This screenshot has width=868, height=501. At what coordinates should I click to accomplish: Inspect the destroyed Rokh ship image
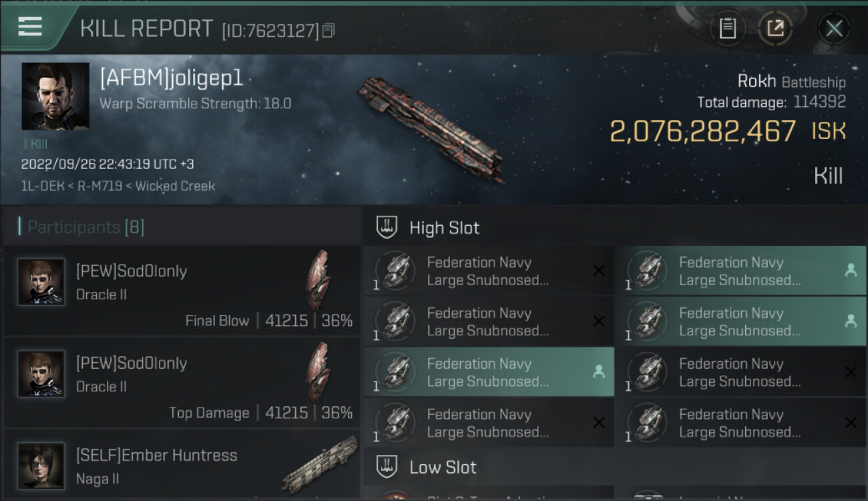point(431,127)
